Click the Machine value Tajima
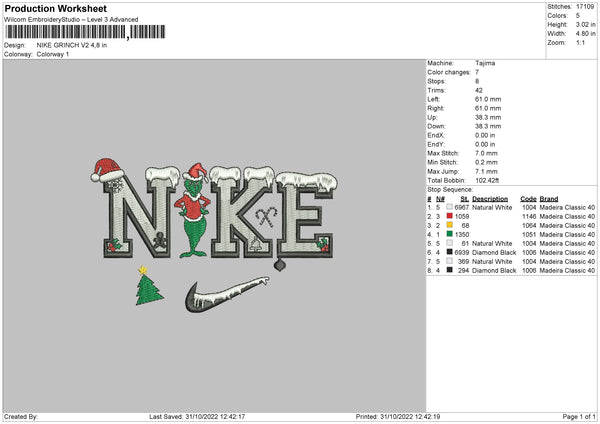Viewport: 600px width, 424px height. coord(485,63)
